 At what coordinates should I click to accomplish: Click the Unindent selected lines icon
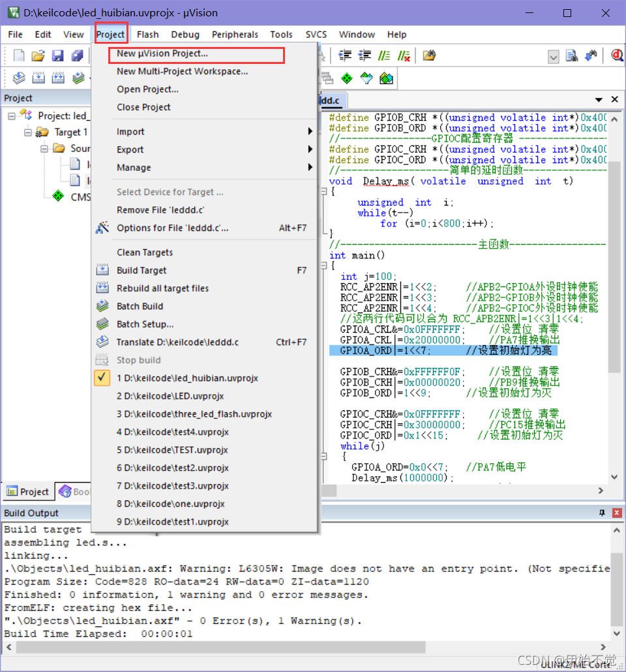tap(365, 55)
